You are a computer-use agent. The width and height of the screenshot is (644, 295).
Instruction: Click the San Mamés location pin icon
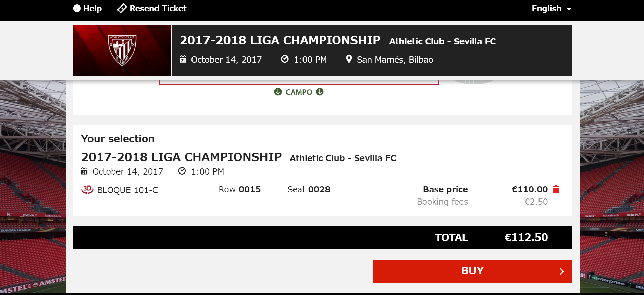click(349, 59)
